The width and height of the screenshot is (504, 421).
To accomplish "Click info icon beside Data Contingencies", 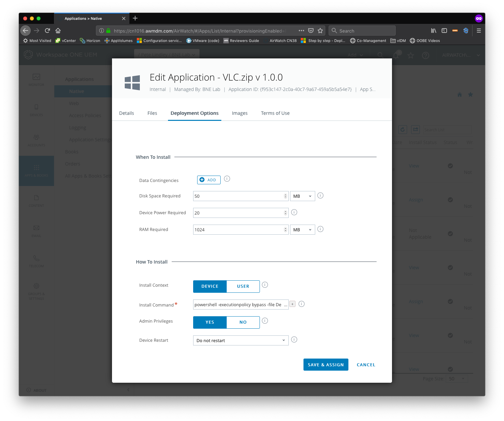I will (227, 179).
